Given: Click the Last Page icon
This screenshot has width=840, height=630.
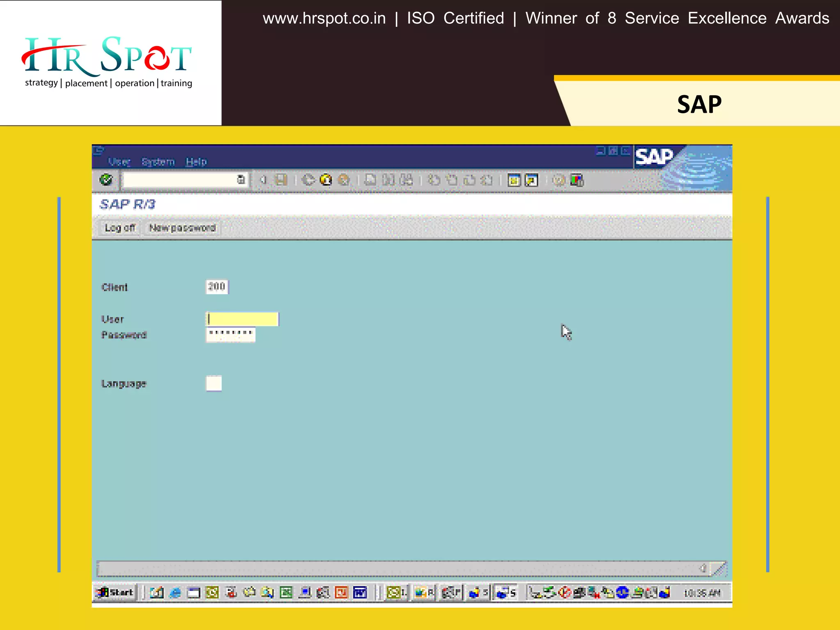Looking at the screenshot, I should pos(487,180).
